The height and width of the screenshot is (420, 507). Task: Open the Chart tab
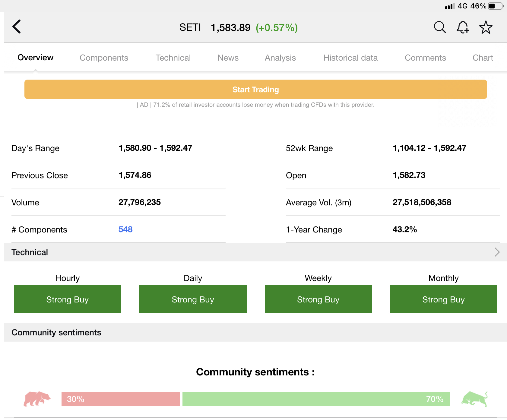point(483,58)
